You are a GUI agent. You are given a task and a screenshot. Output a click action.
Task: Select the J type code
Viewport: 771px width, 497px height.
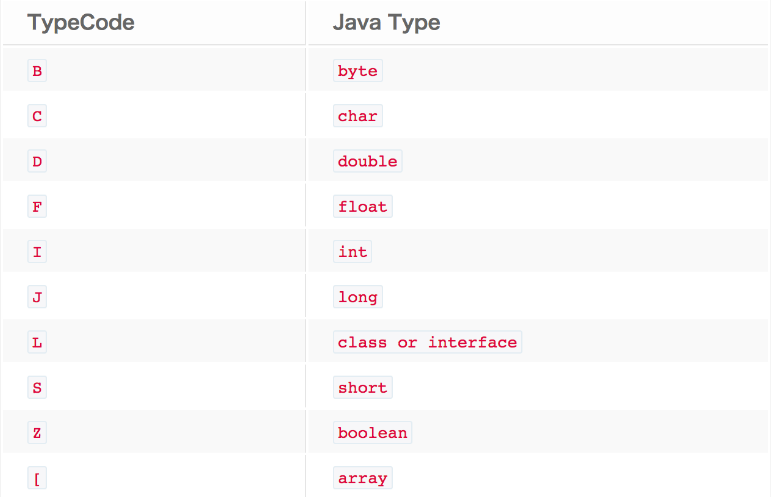click(37, 297)
